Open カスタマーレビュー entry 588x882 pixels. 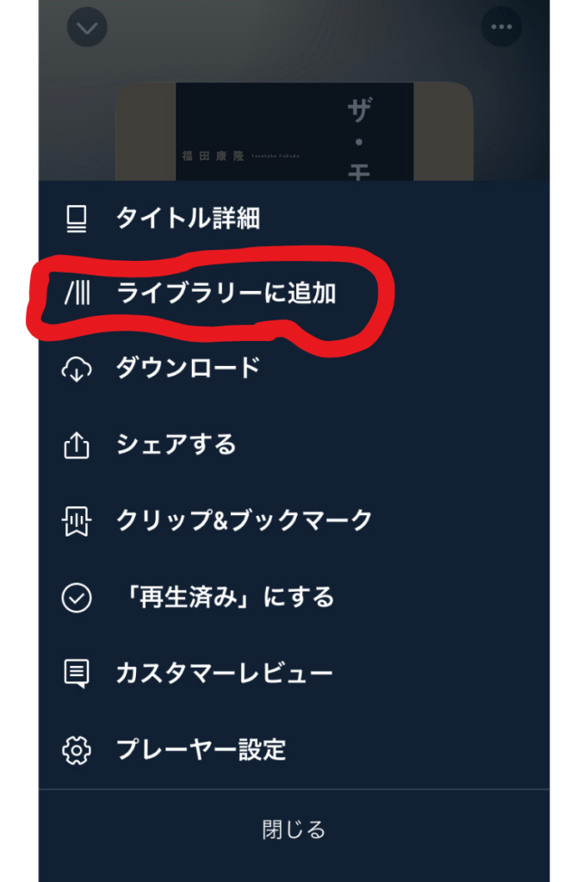(294, 674)
